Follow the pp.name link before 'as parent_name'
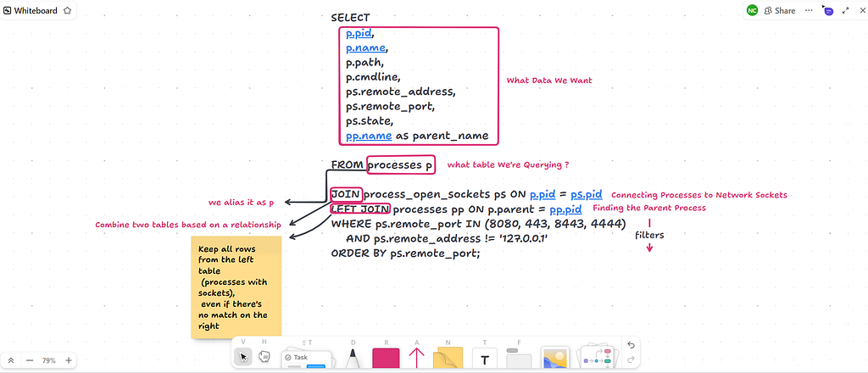The height and width of the screenshot is (373, 868). click(x=370, y=136)
